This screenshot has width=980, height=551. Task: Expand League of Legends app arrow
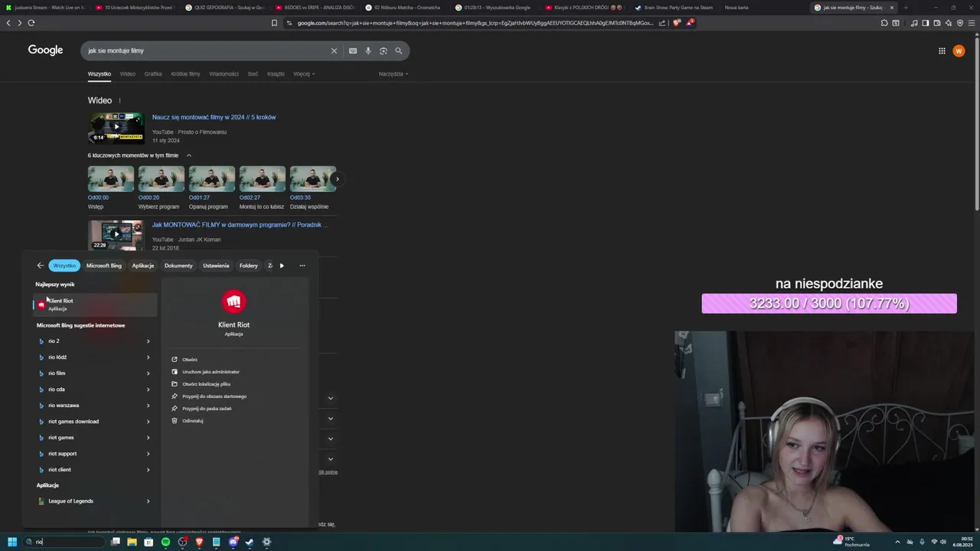[x=148, y=501]
